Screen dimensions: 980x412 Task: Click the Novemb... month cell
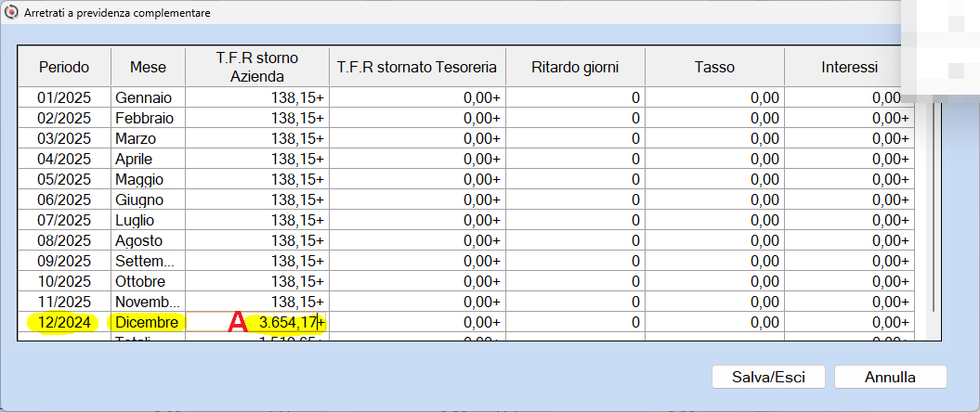[x=148, y=302]
